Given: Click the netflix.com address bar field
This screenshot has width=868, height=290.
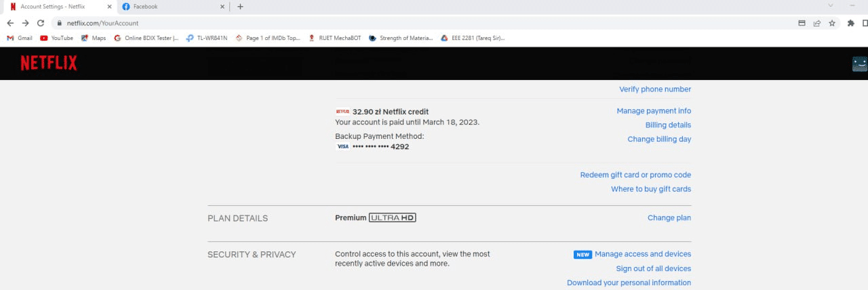Looking at the screenshot, I should click(x=407, y=23).
